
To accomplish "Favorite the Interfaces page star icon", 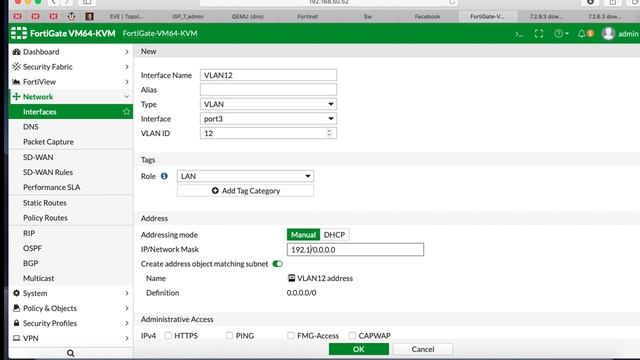I will click(x=126, y=111).
